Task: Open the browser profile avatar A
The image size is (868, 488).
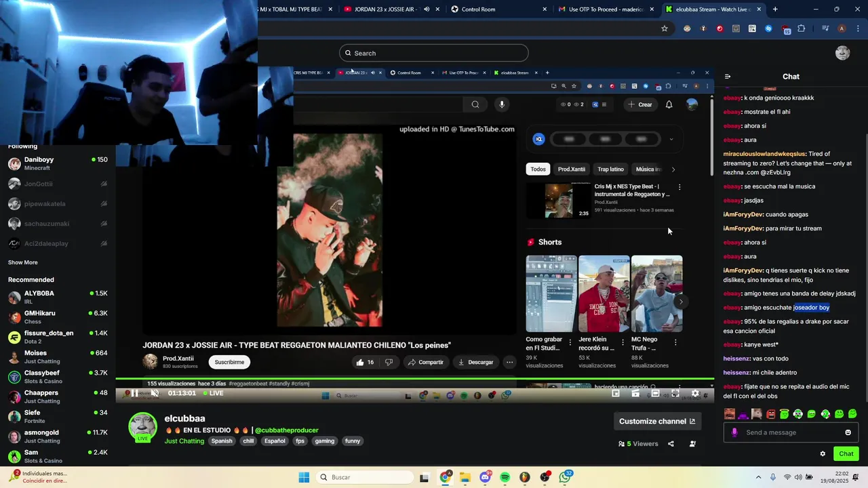Action: coord(842,28)
